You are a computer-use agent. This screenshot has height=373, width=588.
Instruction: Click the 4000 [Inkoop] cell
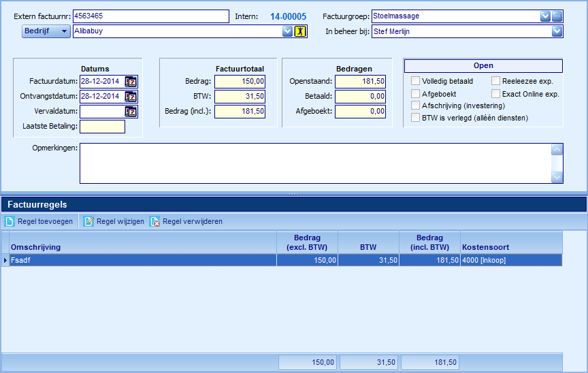click(x=512, y=260)
